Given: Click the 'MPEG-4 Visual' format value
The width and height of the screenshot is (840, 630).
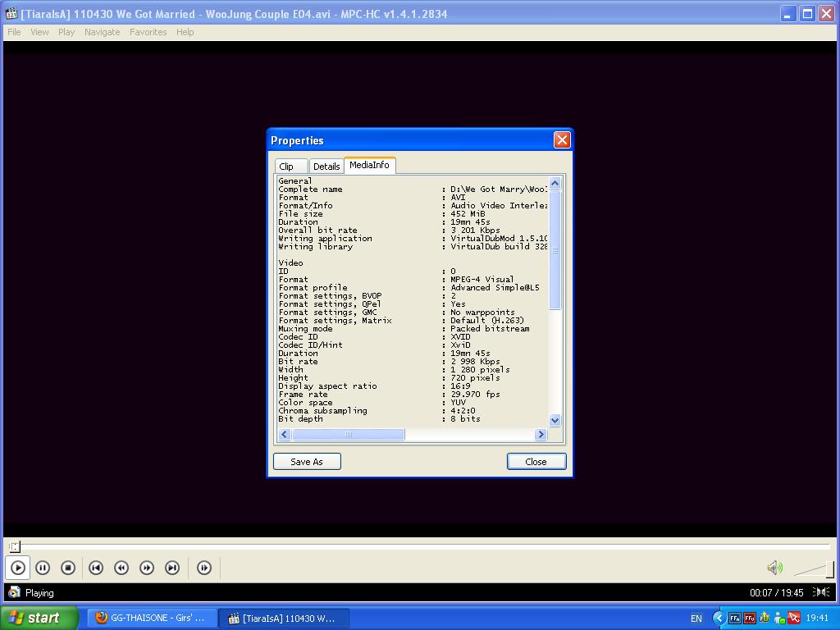Looking at the screenshot, I should [482, 280].
